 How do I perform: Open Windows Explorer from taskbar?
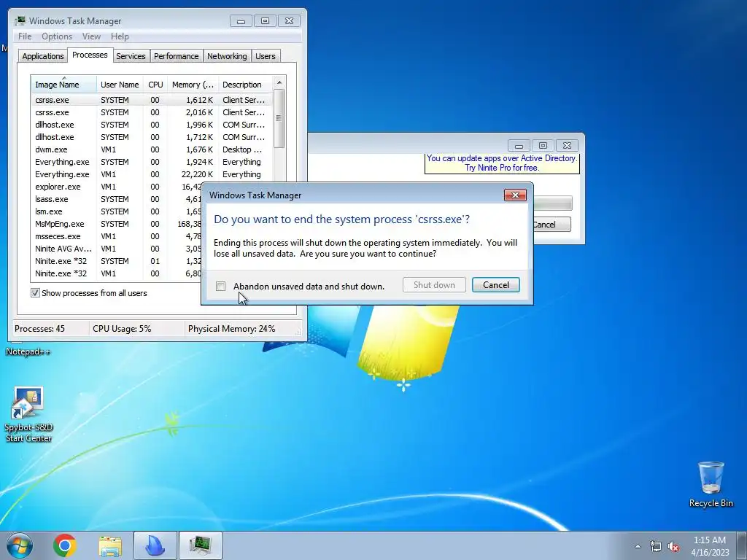click(110, 545)
